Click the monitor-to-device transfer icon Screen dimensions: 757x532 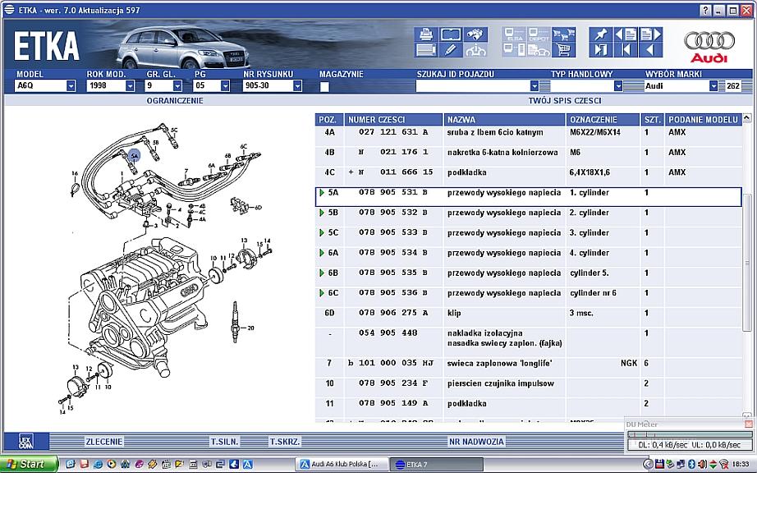pyautogui.click(x=514, y=50)
